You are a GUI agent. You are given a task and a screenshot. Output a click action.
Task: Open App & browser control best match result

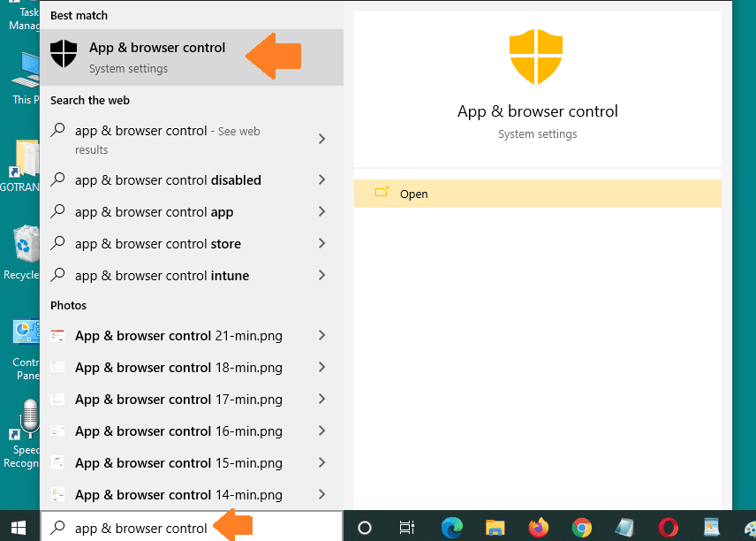156,57
